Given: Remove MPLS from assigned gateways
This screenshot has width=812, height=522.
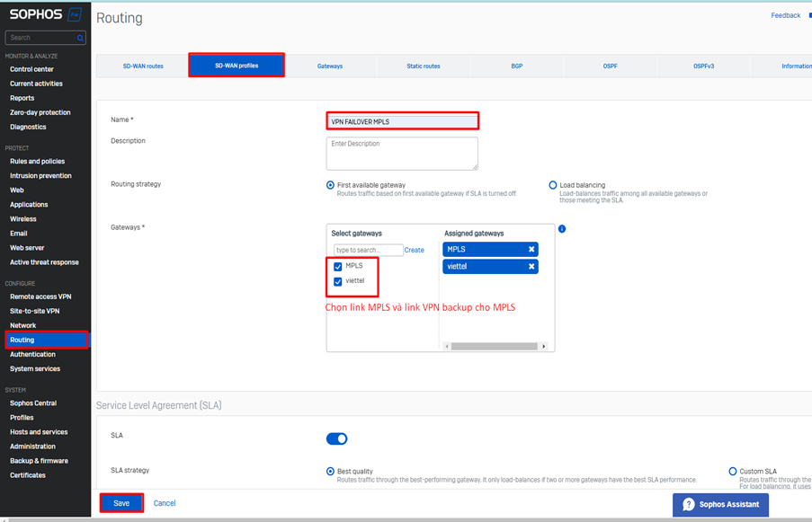Looking at the screenshot, I should point(531,250).
